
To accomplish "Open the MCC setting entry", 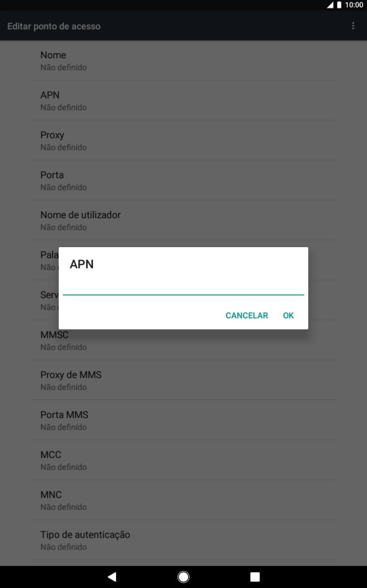I will (183, 460).
